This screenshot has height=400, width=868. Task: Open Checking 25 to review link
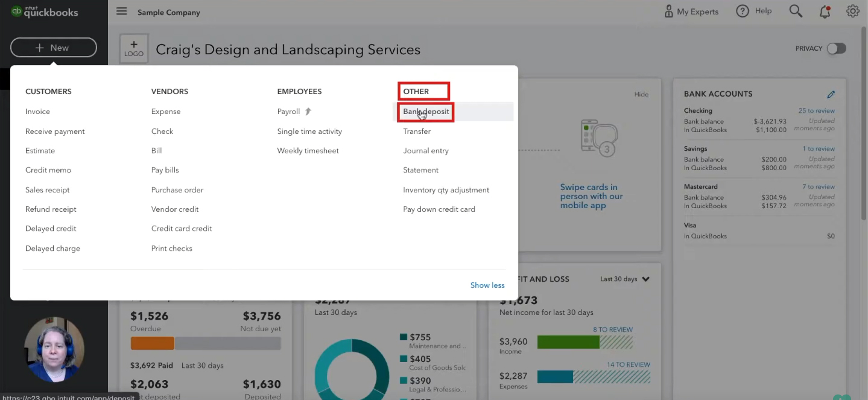(817, 111)
